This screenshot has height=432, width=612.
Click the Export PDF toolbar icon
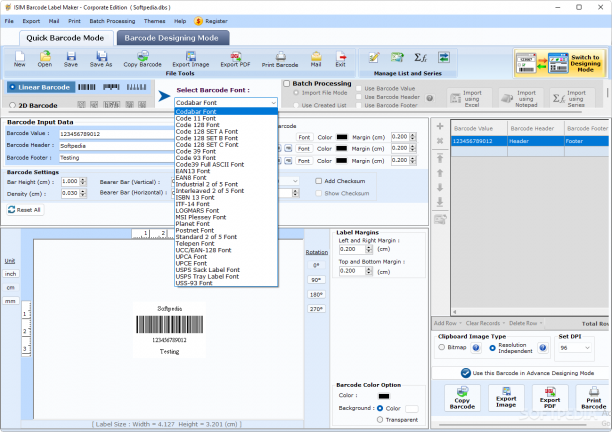[235, 59]
